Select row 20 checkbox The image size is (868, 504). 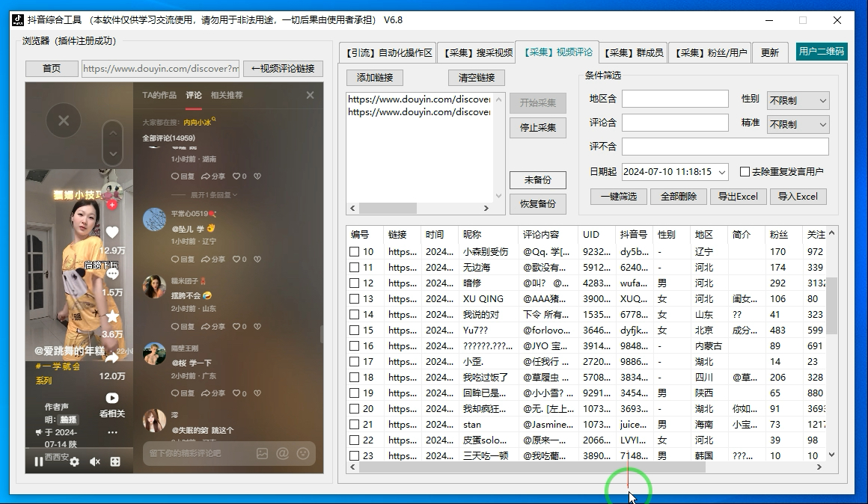coord(354,409)
